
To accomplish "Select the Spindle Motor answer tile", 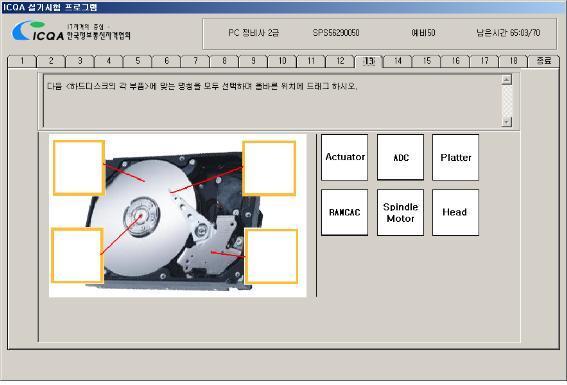I will coord(400,213).
